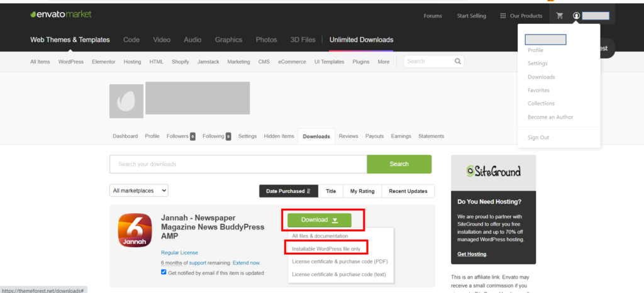
Task: Switch to the Dashboard tab
Action: click(125, 136)
